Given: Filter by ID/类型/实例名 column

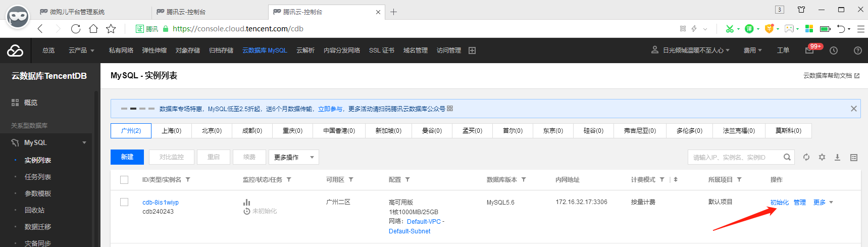Looking at the screenshot, I should click(x=188, y=180).
